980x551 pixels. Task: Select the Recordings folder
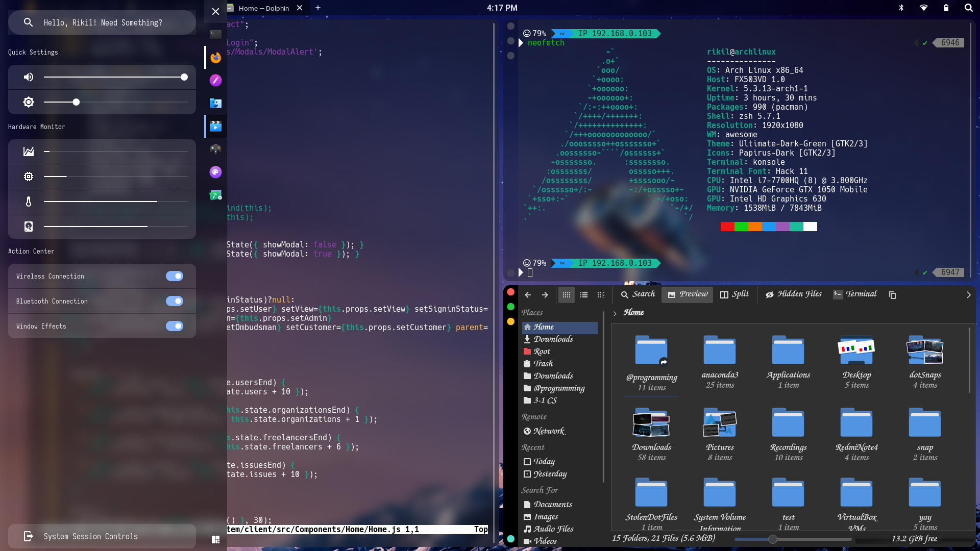click(788, 434)
